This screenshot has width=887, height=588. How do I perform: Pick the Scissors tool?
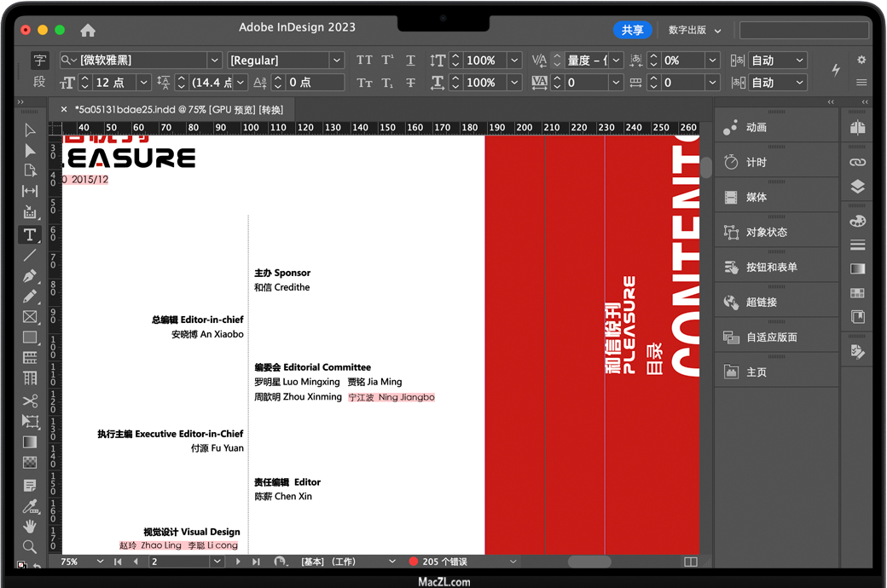pyautogui.click(x=30, y=401)
